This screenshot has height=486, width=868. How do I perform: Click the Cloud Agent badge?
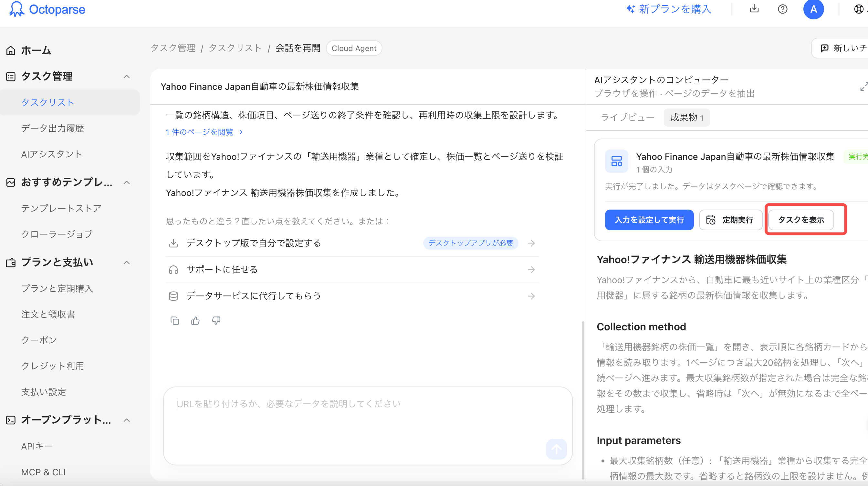(x=354, y=48)
